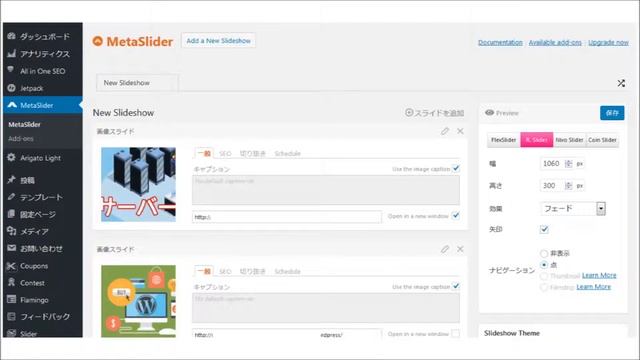This screenshot has height=360, width=640.
Task: Toggle second slide's Use the image caption
Action: [456, 286]
